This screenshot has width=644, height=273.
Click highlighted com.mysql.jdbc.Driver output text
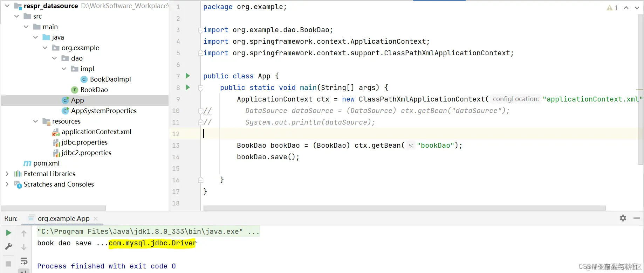[153, 243]
